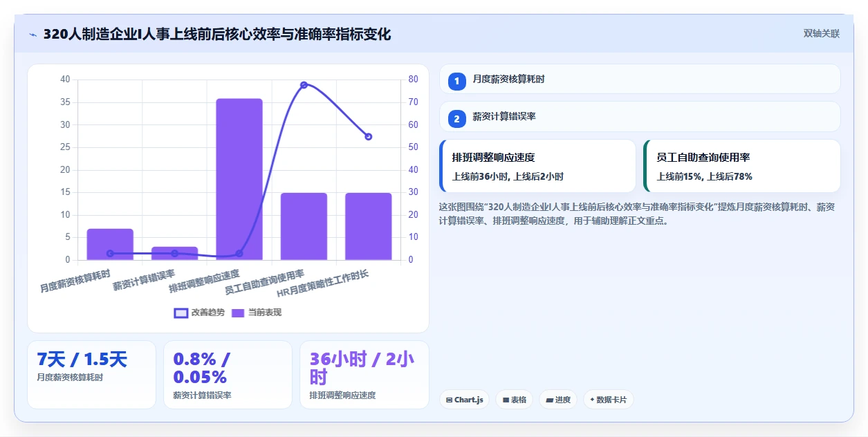Click the 7天 / 1.5天 stat value
This screenshot has width=868, height=437.
82,360
